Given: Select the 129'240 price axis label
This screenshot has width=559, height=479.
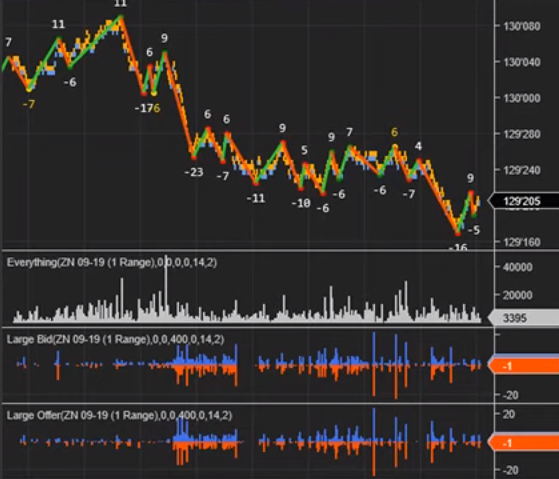Looking at the screenshot, I should click(x=522, y=170).
